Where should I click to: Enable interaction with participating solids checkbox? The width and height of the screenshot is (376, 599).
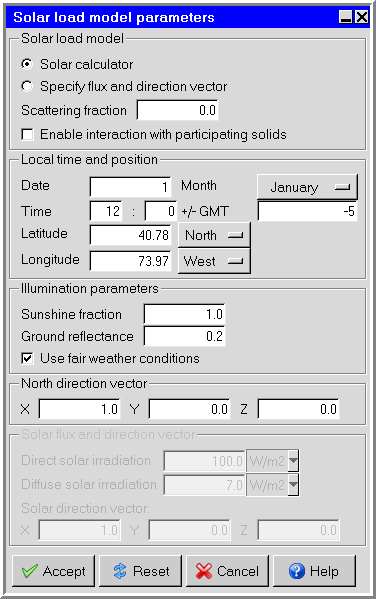pos(28,134)
